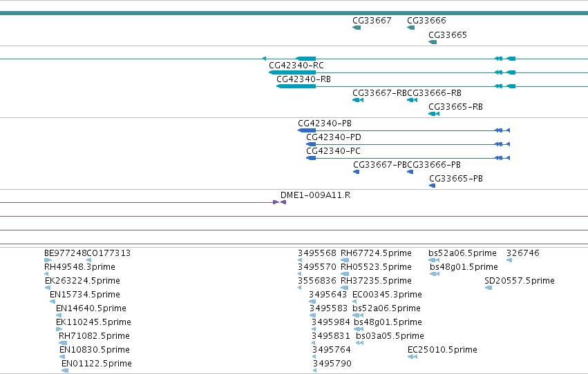This screenshot has height=374, width=588.
Task: Select feature 3495764 label
Action: click(x=332, y=351)
